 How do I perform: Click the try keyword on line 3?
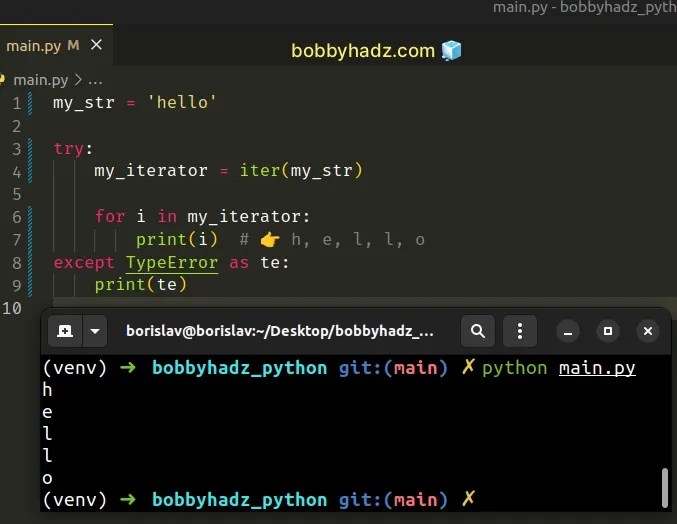[x=69, y=149]
